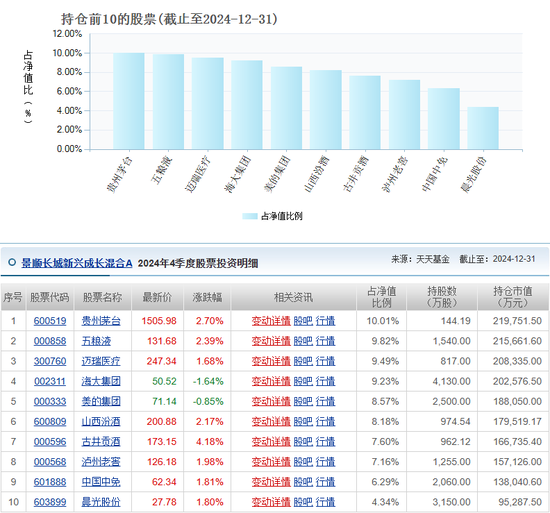Open 行情 for 中国中免 row

coord(326,482)
